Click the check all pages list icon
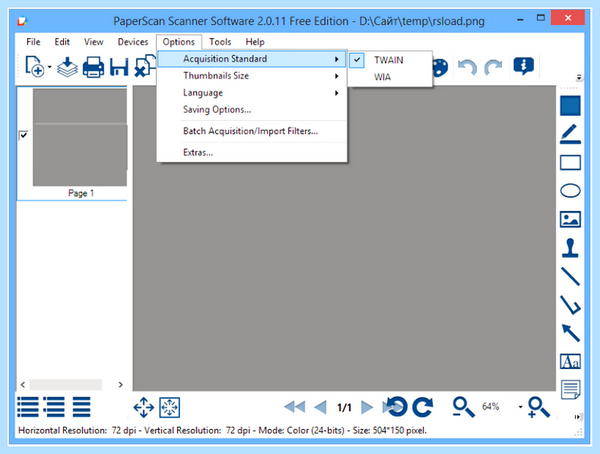The width and height of the screenshot is (600, 454). 28,407
